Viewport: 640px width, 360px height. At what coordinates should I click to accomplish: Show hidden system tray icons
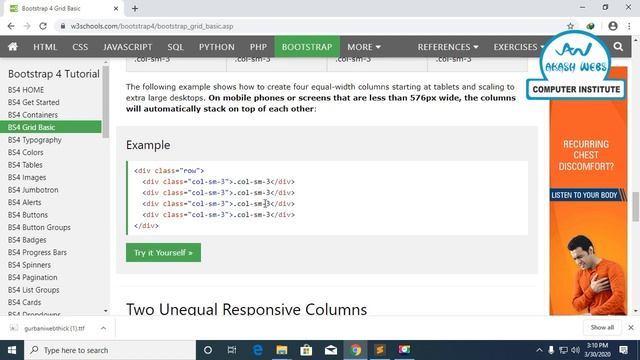click(539, 350)
